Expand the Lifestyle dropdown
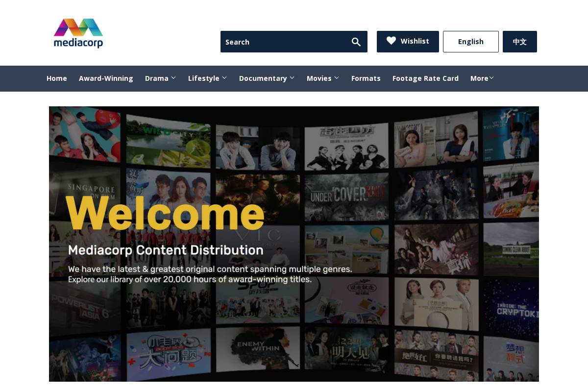This screenshot has height=392, width=588. [x=224, y=77]
